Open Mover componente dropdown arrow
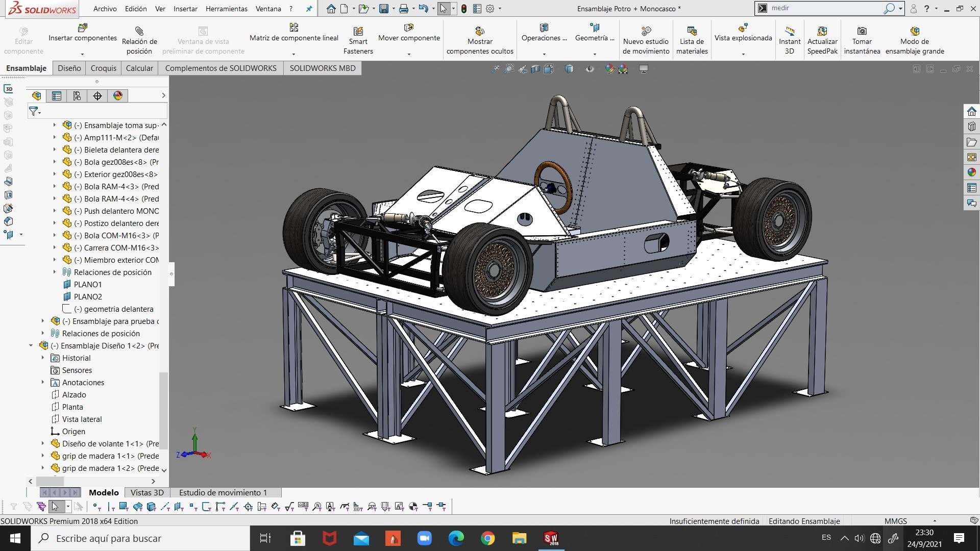980x551 pixels. tap(409, 54)
